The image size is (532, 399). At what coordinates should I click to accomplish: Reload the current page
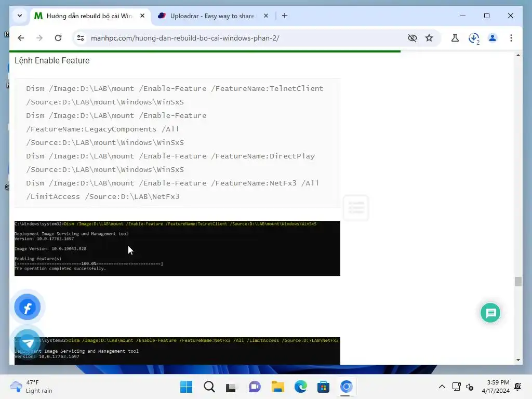[x=58, y=38]
